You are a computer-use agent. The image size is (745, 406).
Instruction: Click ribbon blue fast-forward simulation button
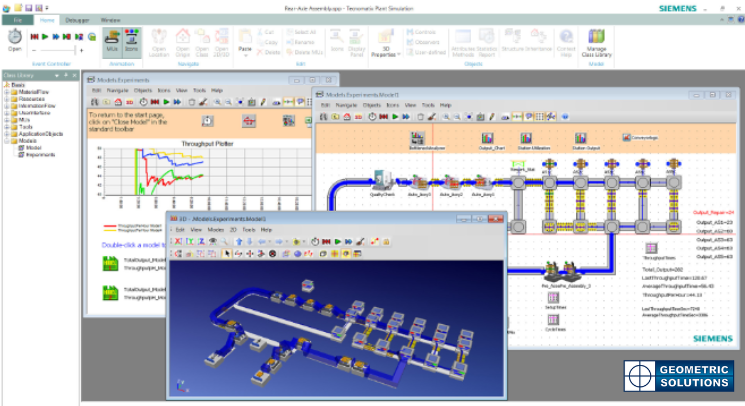coord(56,37)
